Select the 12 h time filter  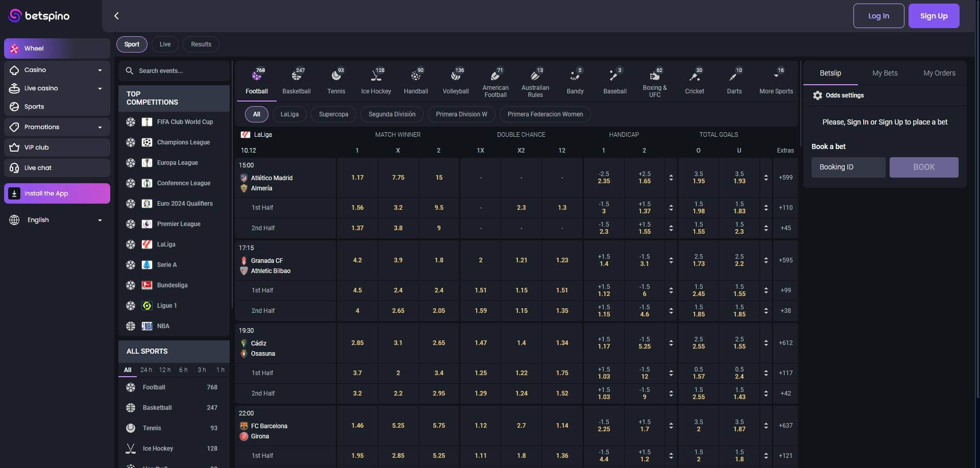(x=165, y=370)
